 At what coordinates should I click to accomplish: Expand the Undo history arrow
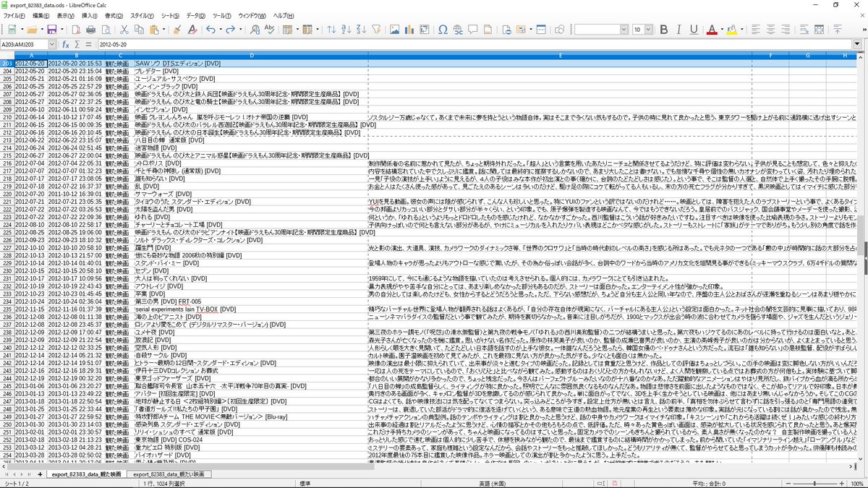tap(221, 30)
